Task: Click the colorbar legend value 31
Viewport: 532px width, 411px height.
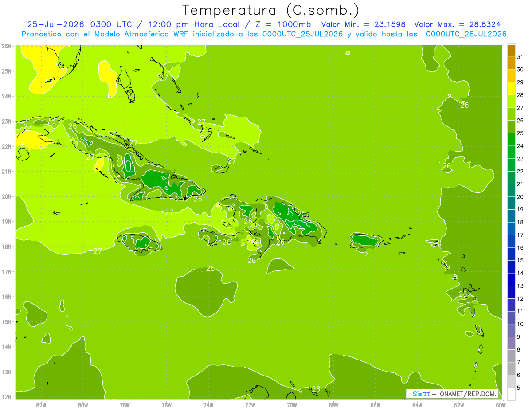Action: click(x=520, y=57)
